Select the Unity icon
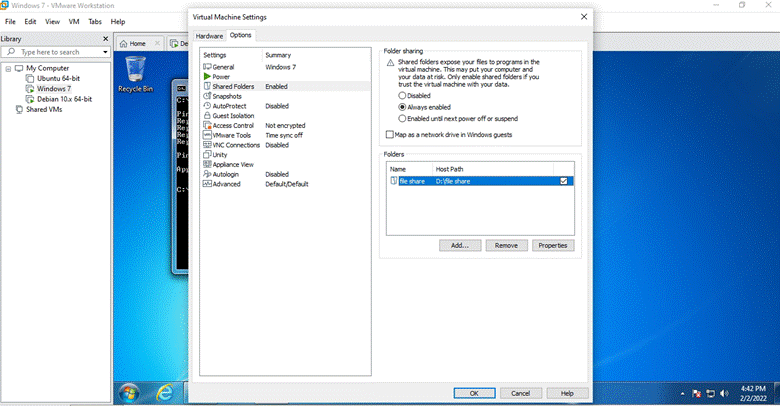Image resolution: width=780 pixels, height=406 pixels. click(207, 155)
